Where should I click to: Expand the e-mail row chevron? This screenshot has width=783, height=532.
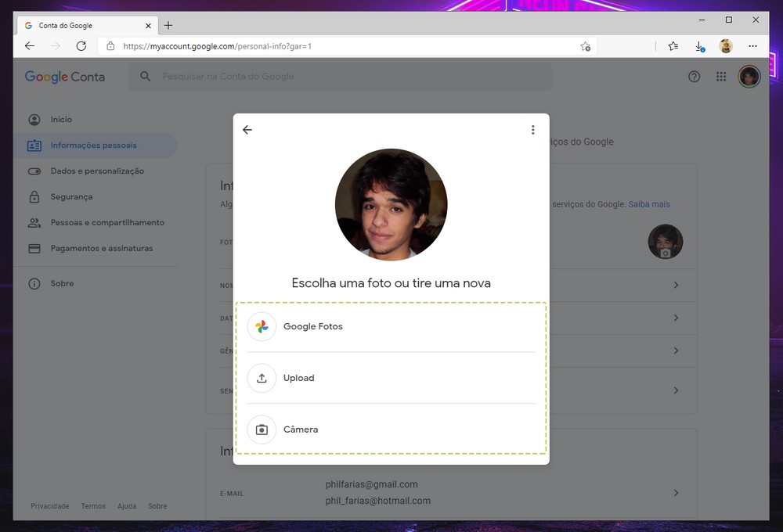coord(676,493)
